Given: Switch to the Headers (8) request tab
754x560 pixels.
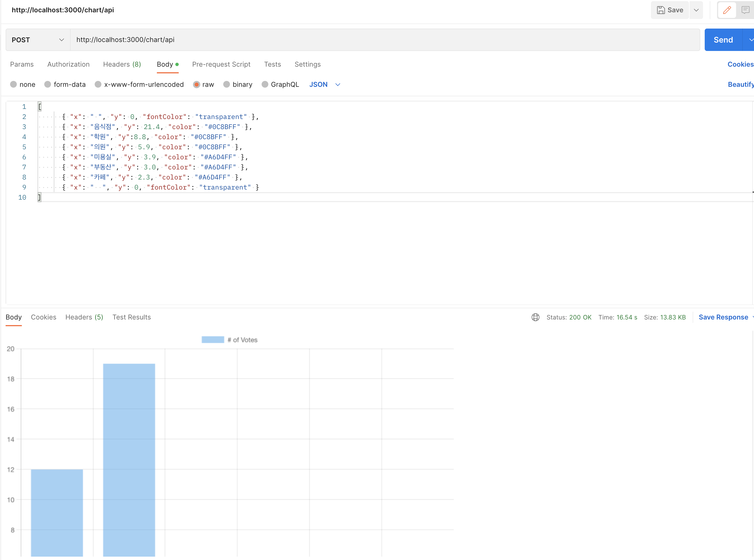Looking at the screenshot, I should pos(122,64).
